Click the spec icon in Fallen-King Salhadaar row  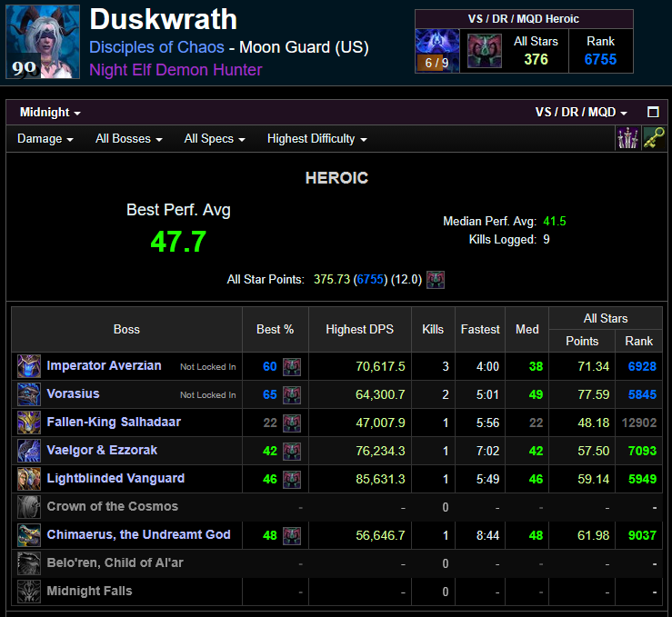tap(292, 423)
